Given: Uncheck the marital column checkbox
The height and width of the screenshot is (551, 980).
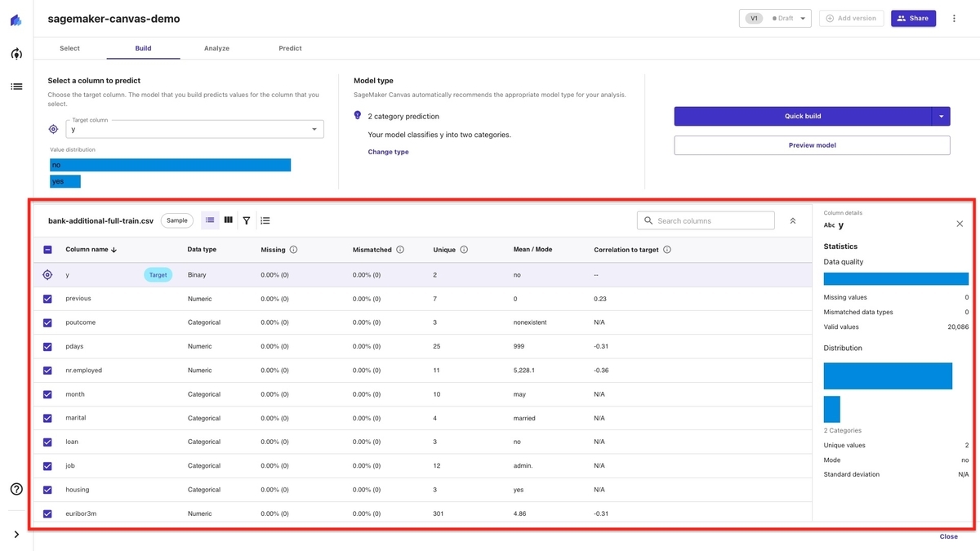Looking at the screenshot, I should (x=47, y=418).
